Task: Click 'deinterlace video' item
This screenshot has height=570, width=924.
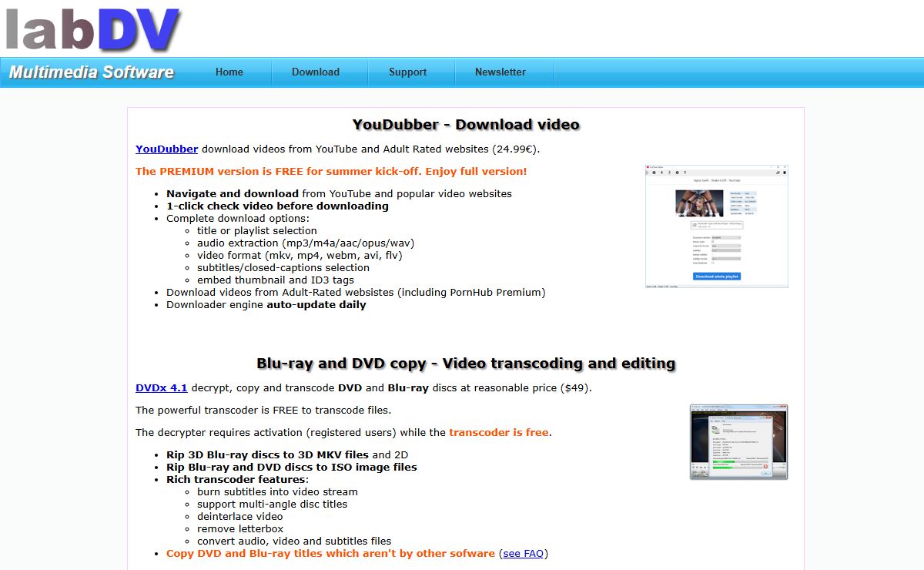Action: [240, 516]
